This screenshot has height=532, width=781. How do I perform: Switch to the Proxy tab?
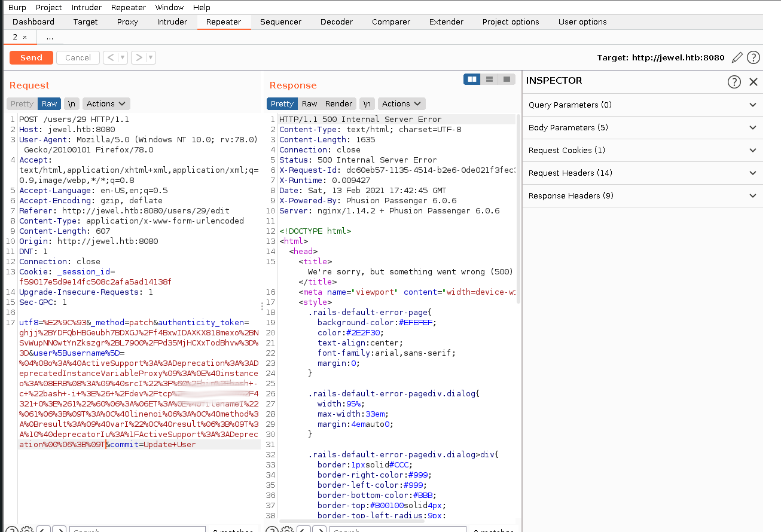coord(127,22)
